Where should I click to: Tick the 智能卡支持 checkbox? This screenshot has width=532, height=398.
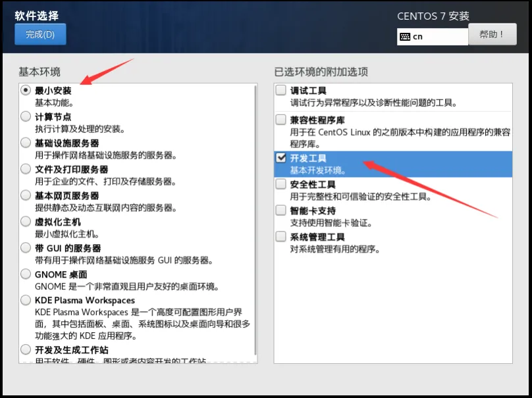click(x=281, y=211)
